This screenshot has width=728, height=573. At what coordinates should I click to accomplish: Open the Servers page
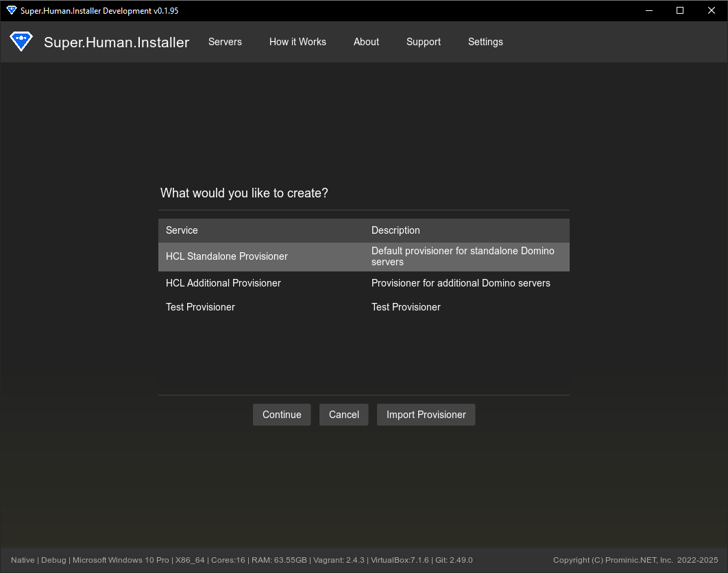click(x=225, y=42)
